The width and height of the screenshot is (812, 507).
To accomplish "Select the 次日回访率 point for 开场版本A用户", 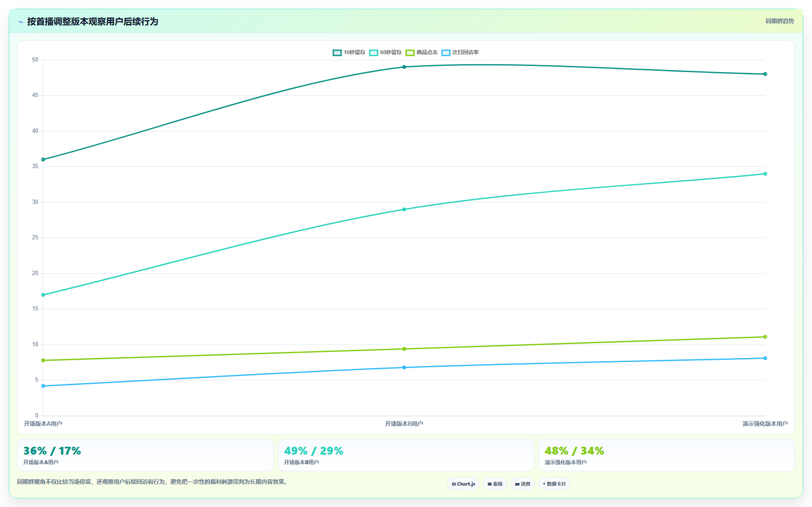I will [43, 386].
